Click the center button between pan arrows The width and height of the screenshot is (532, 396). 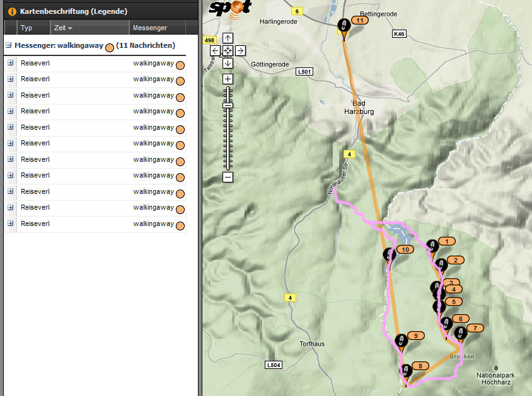click(x=228, y=50)
